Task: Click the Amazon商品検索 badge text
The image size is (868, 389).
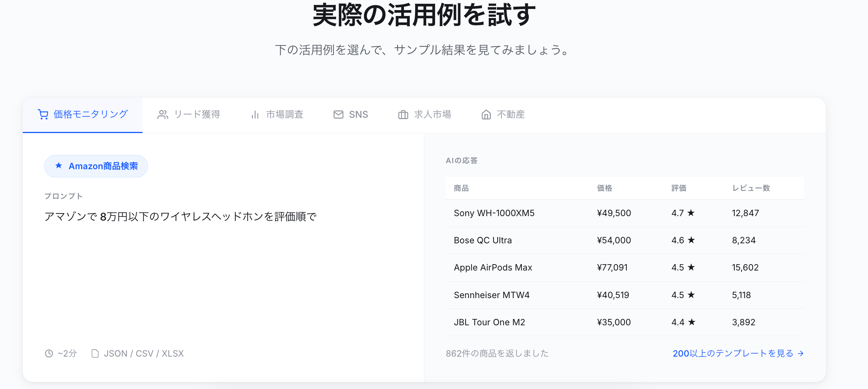Action: 103,166
